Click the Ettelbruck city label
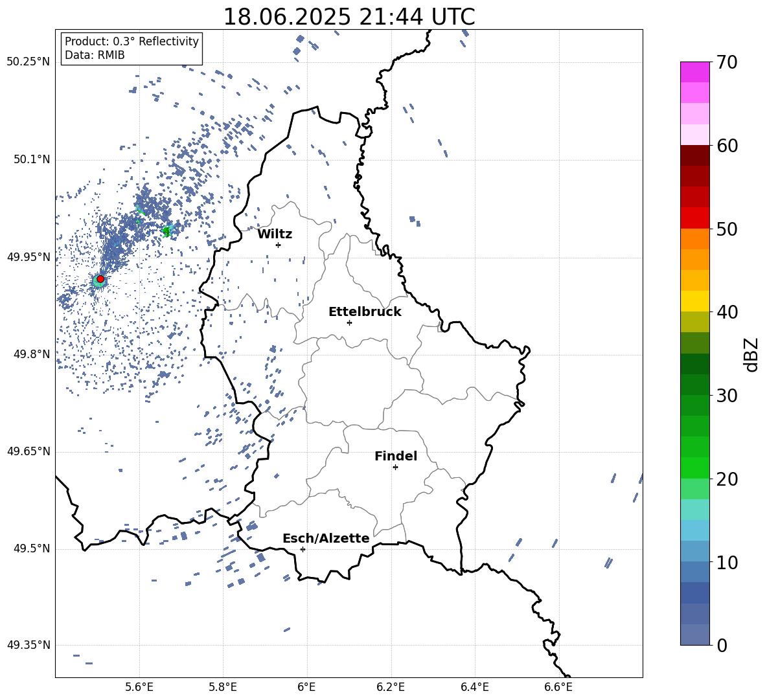767x700 pixels. pyautogui.click(x=365, y=312)
